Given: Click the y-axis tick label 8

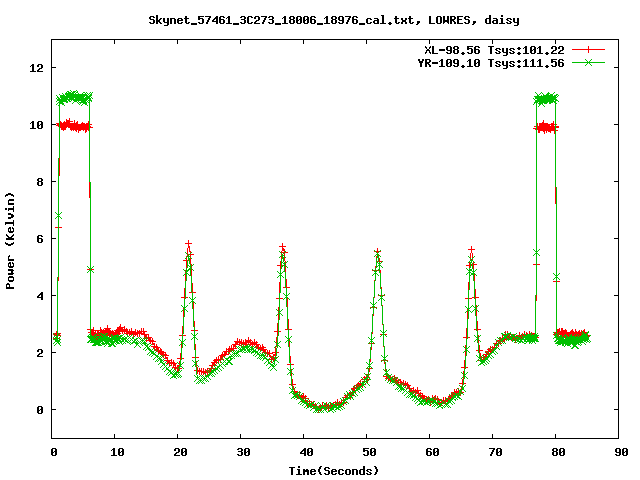Looking at the screenshot, I should pos(40,182).
